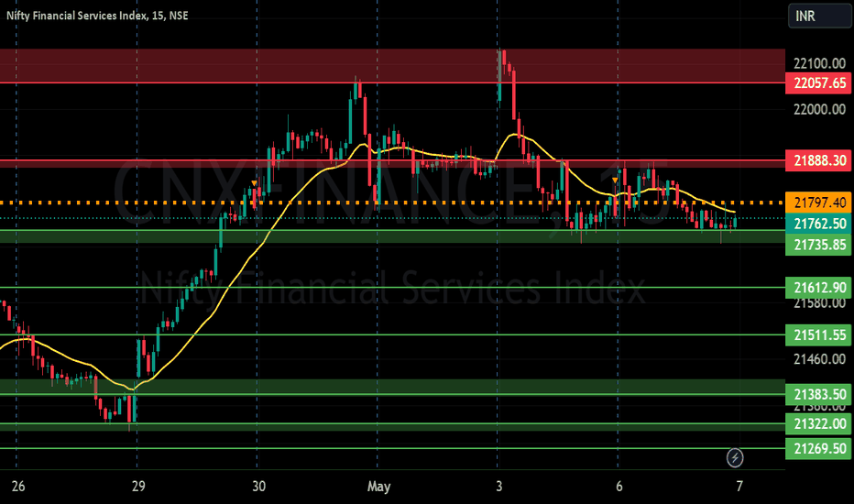Click the orange marker arrow near date 6
This screenshot has width=854, height=504.
[615, 180]
